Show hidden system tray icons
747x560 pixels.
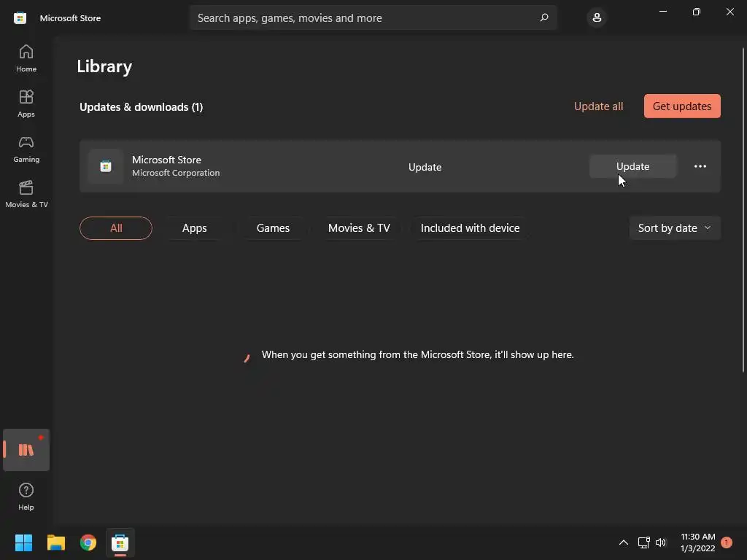623,542
